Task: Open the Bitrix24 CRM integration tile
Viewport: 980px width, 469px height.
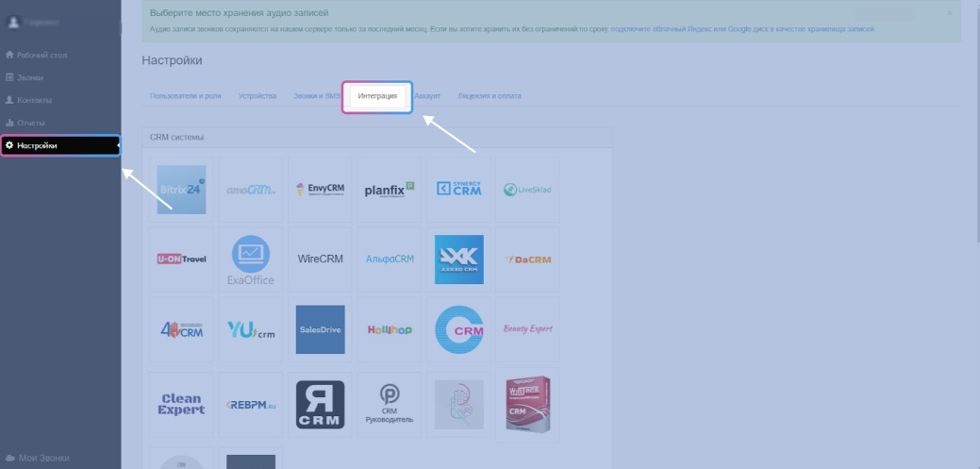Action: [x=181, y=189]
